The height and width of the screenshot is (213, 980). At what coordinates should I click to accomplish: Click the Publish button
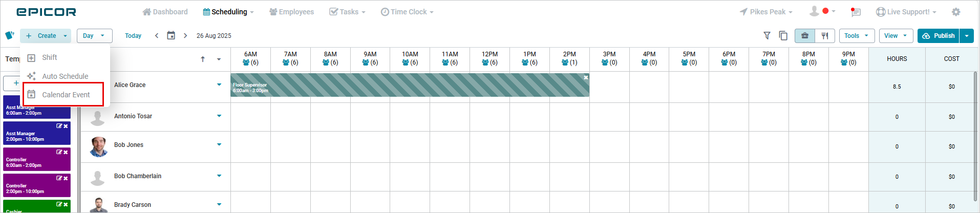(939, 36)
